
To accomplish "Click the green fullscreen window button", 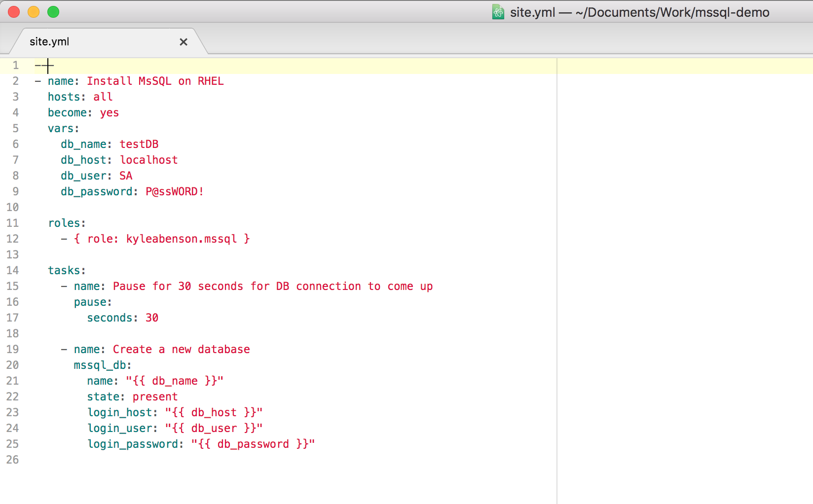I will [x=53, y=12].
